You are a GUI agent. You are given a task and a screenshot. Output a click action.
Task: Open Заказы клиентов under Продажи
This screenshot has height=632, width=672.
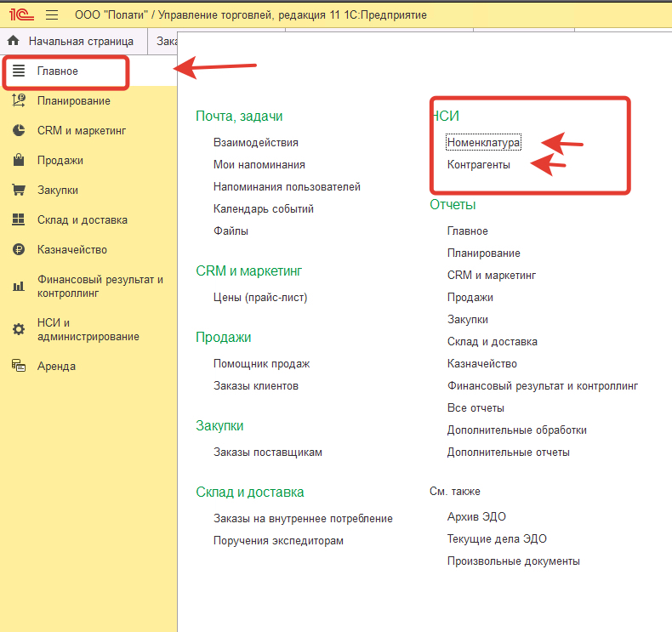pos(255,386)
